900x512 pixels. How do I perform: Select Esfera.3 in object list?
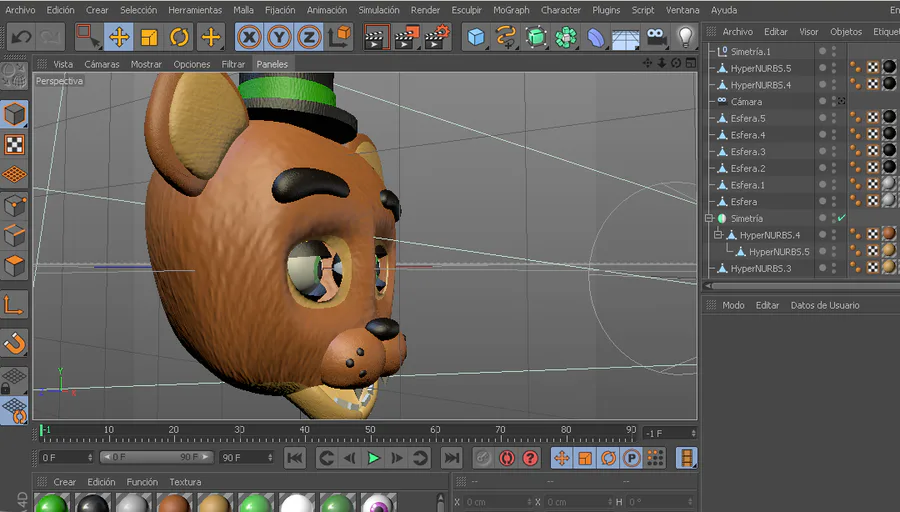748,152
